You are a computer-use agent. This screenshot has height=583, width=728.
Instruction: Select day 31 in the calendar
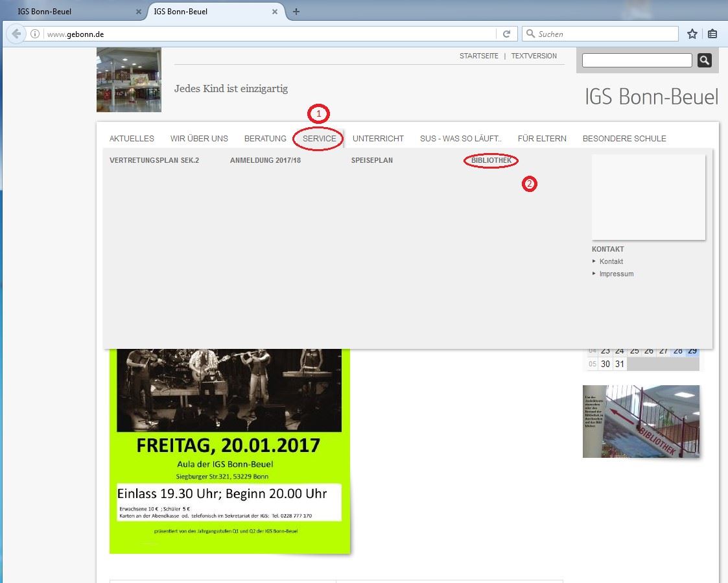point(620,364)
